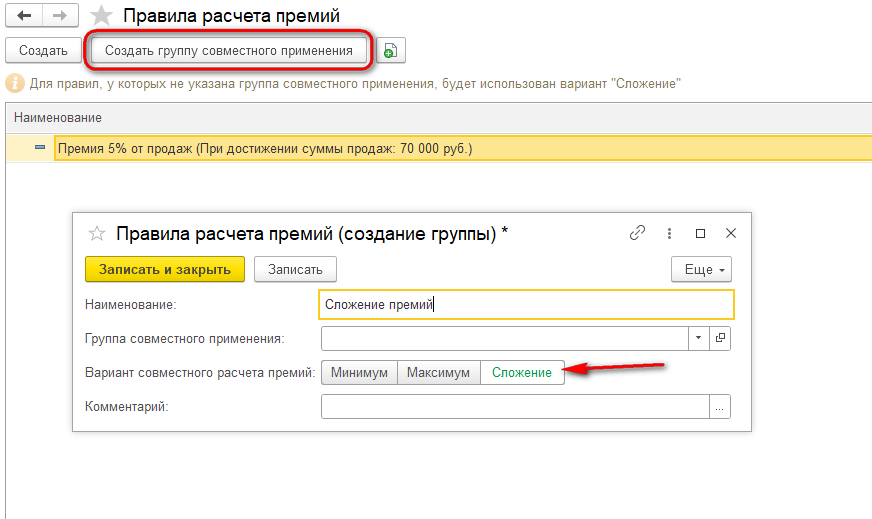Viewport: 872px width, 519px height.
Task: Click 'Группа совместного применения' input field
Action: (505, 338)
